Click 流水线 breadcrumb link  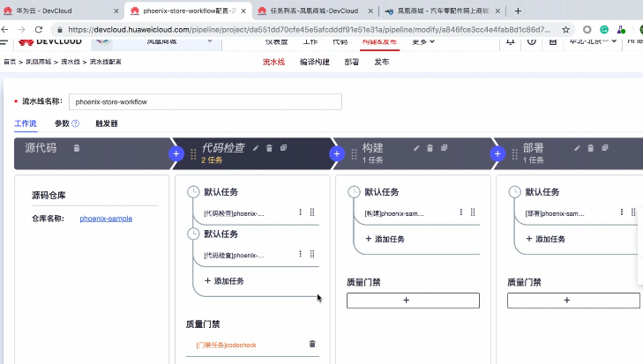pos(71,62)
